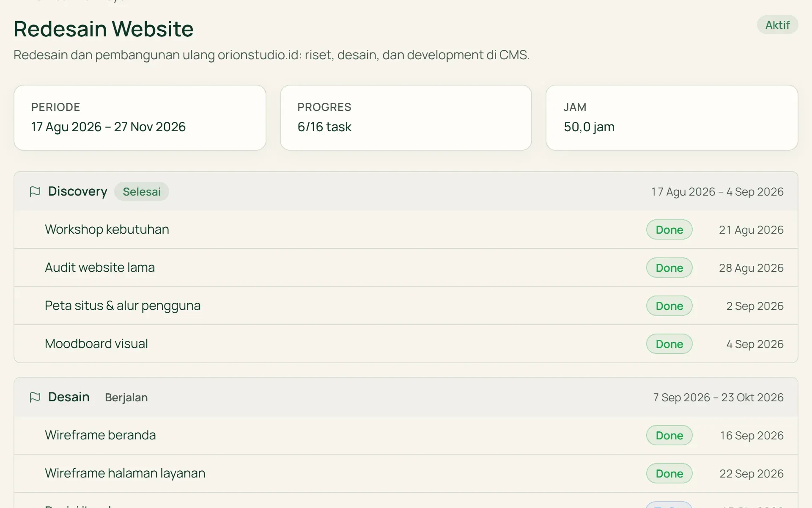Click the Desain milestone title
The height and width of the screenshot is (508, 812).
tap(69, 397)
